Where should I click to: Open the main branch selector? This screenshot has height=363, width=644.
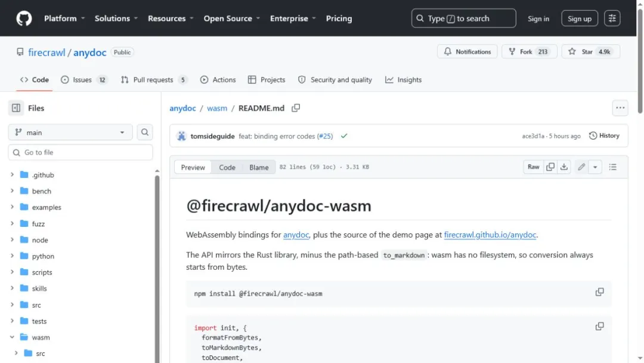pyautogui.click(x=70, y=133)
